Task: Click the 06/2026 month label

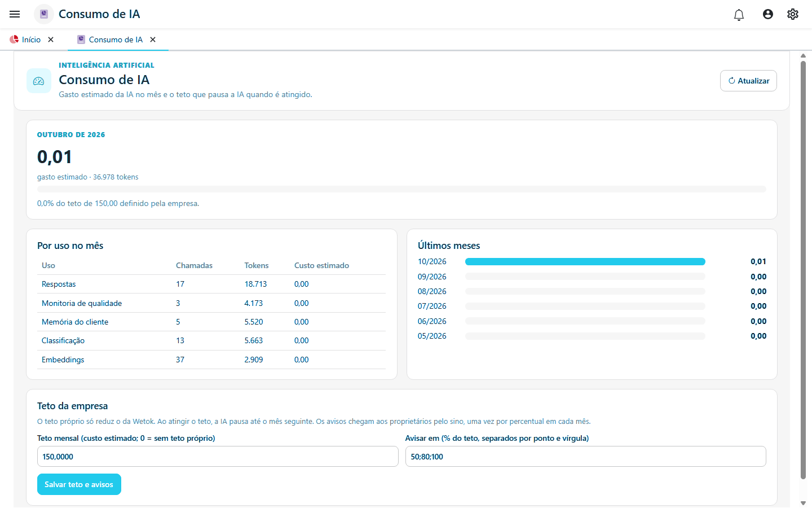Action: 432,321
